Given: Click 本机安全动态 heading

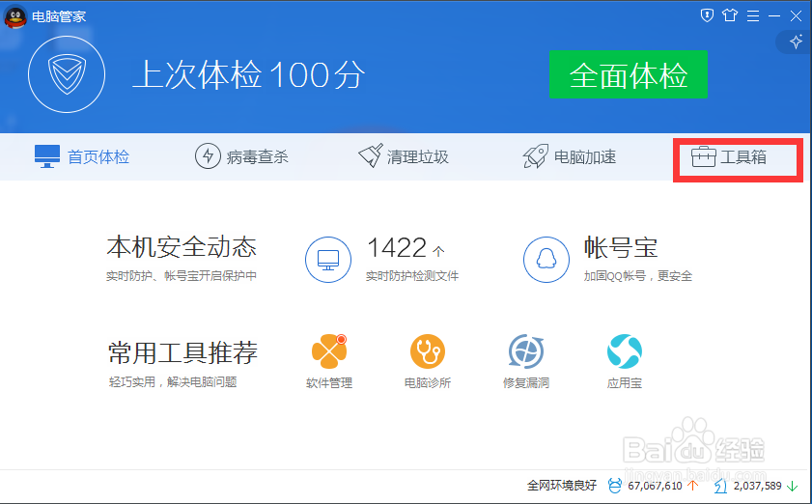Looking at the screenshot, I should click(x=182, y=246).
